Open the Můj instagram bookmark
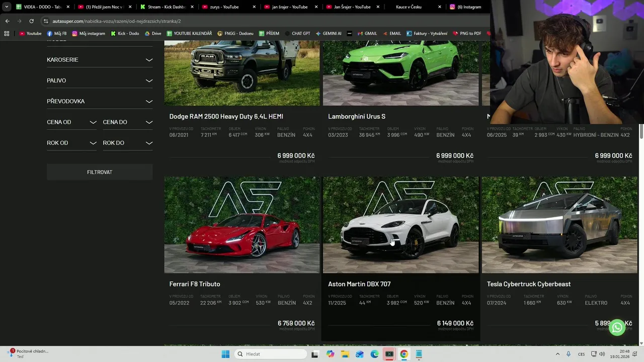The height and width of the screenshot is (362, 644). point(89,33)
